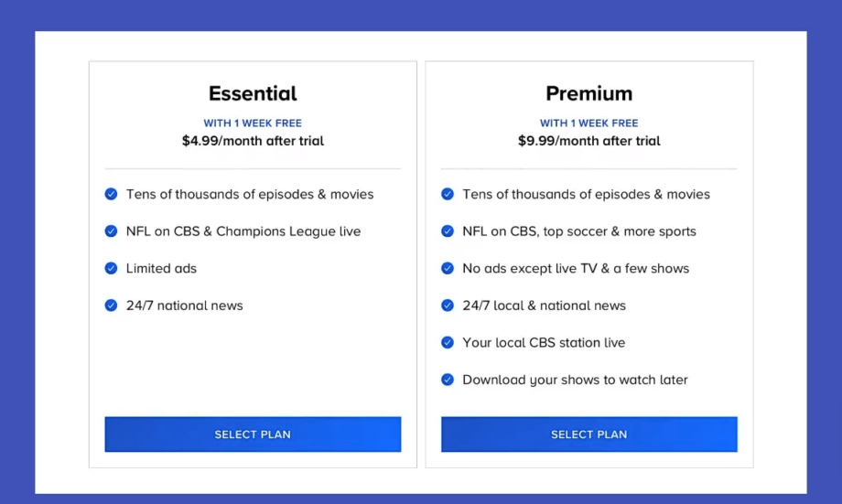Click checkmark beside 'No ads except live TV'
Image resolution: width=842 pixels, height=504 pixels.
pyautogui.click(x=448, y=268)
